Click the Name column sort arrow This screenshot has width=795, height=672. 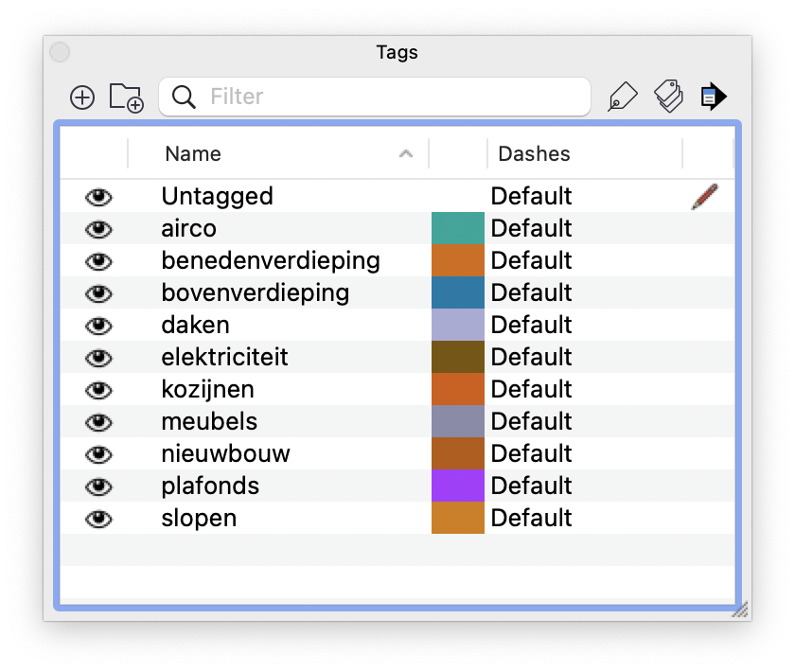(x=406, y=153)
